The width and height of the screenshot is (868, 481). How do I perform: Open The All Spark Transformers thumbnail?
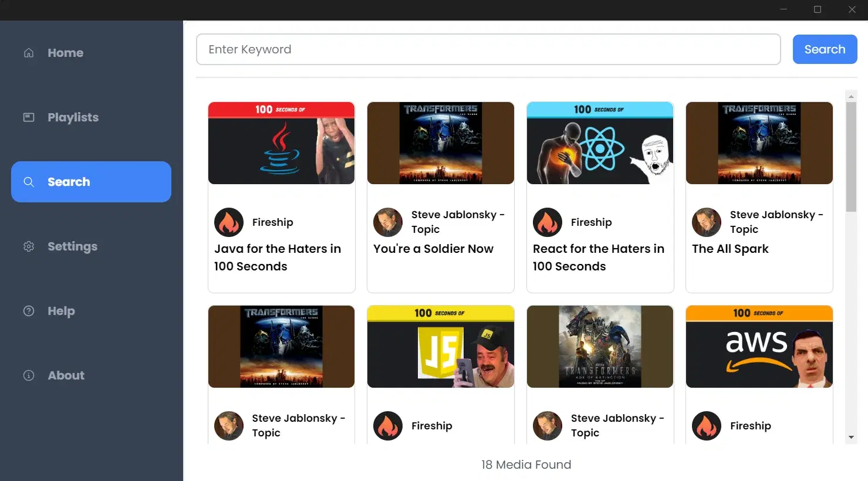[759, 143]
